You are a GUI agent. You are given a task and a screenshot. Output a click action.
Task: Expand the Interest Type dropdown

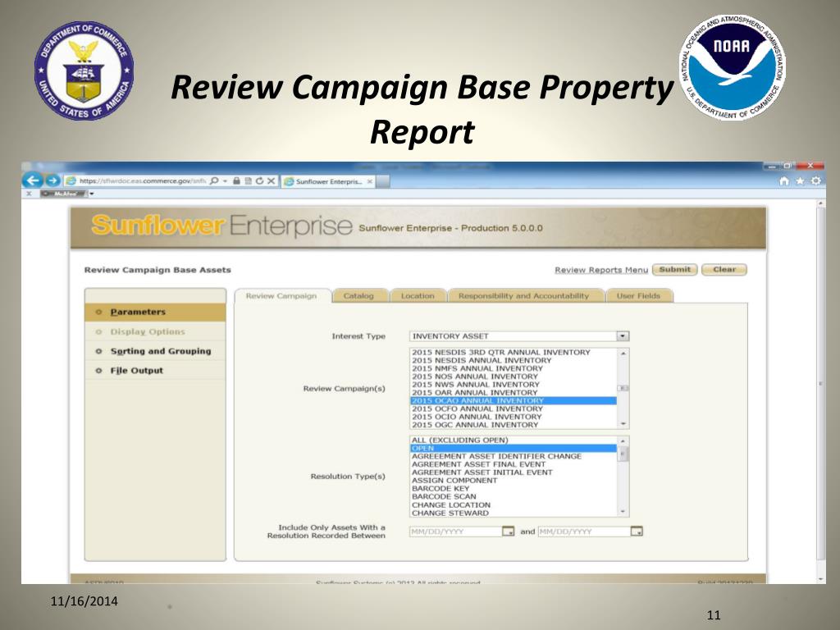click(x=623, y=336)
